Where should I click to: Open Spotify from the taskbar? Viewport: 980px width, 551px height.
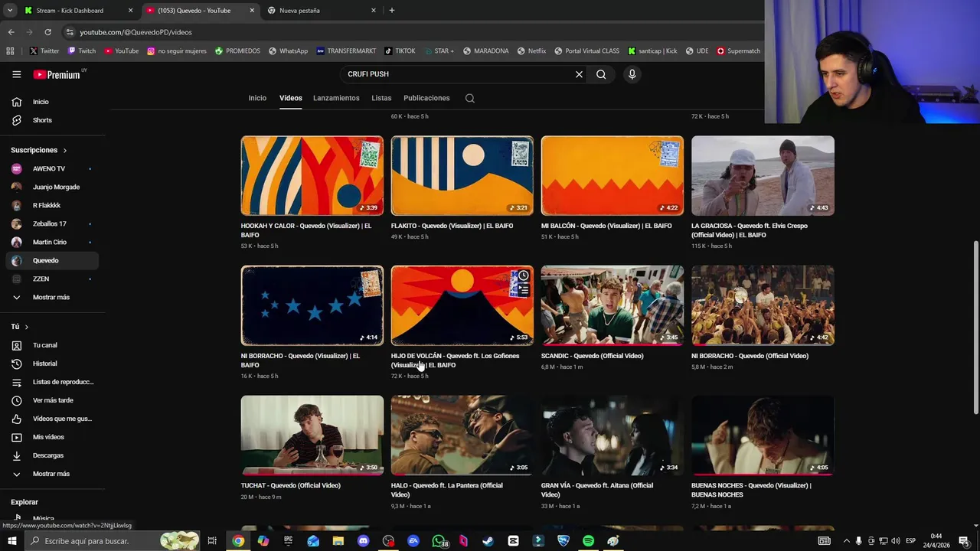point(588,541)
